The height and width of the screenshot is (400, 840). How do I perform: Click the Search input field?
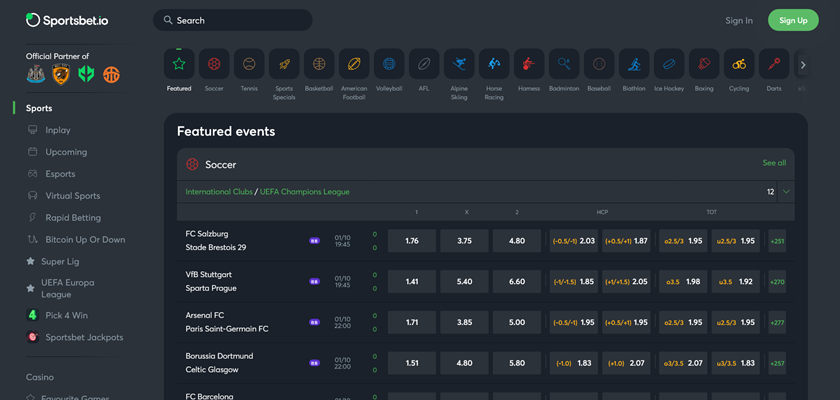coord(232,20)
